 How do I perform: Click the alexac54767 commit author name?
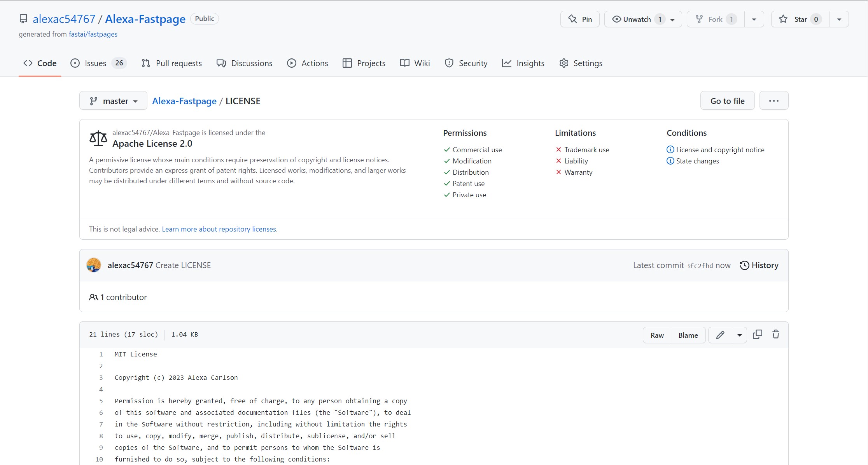[130, 265]
